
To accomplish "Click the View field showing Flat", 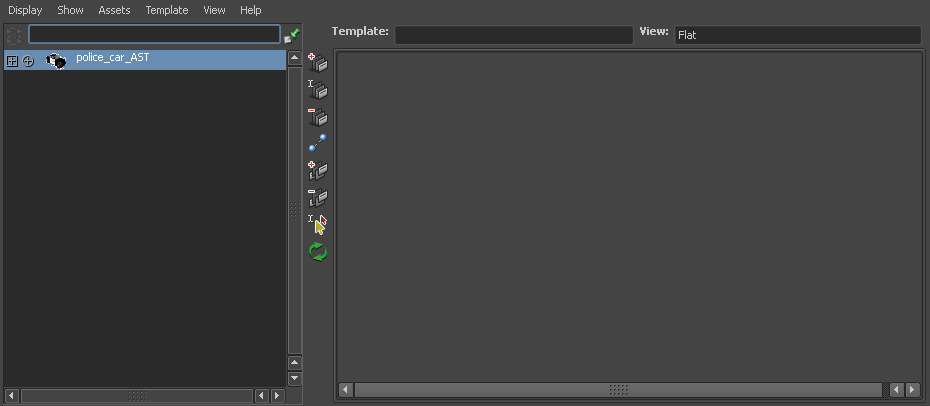I will (x=798, y=35).
